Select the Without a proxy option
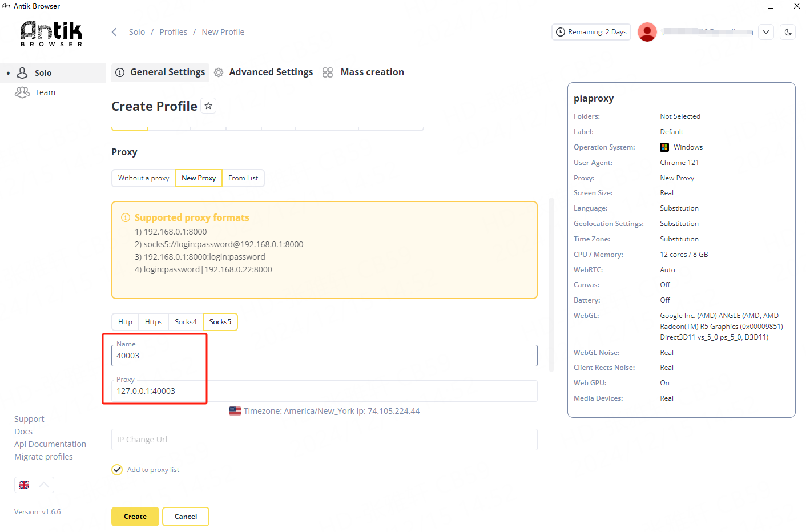The height and width of the screenshot is (532, 806). click(x=143, y=178)
